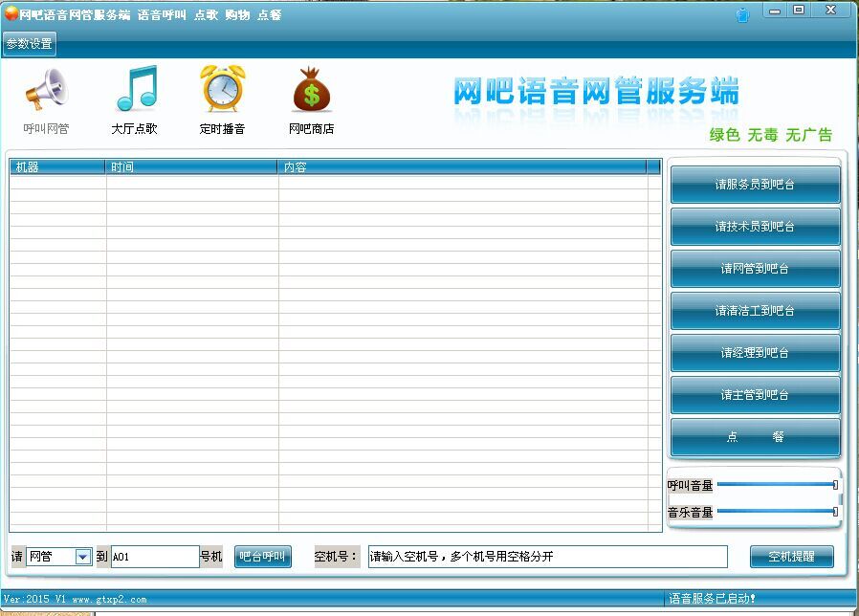The image size is (859, 616).
Task: Click the 点餐 button
Action: 755,437
